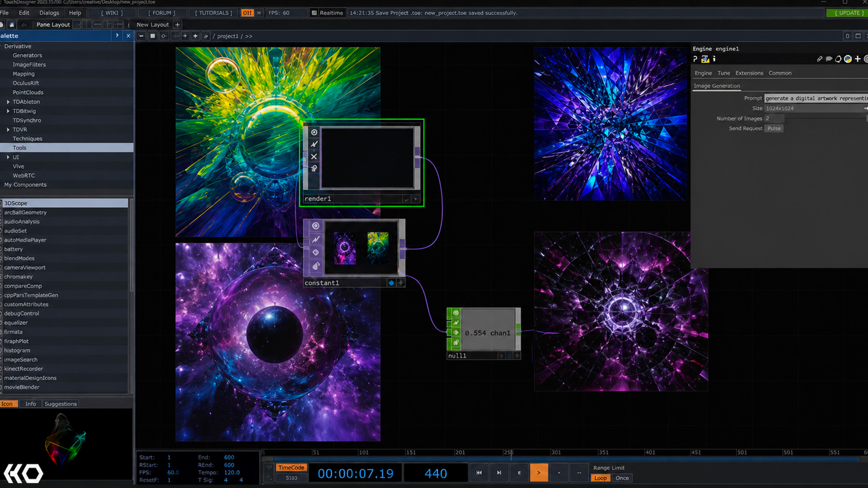
Task: Toggle the TimeCode display mode
Action: point(292,468)
